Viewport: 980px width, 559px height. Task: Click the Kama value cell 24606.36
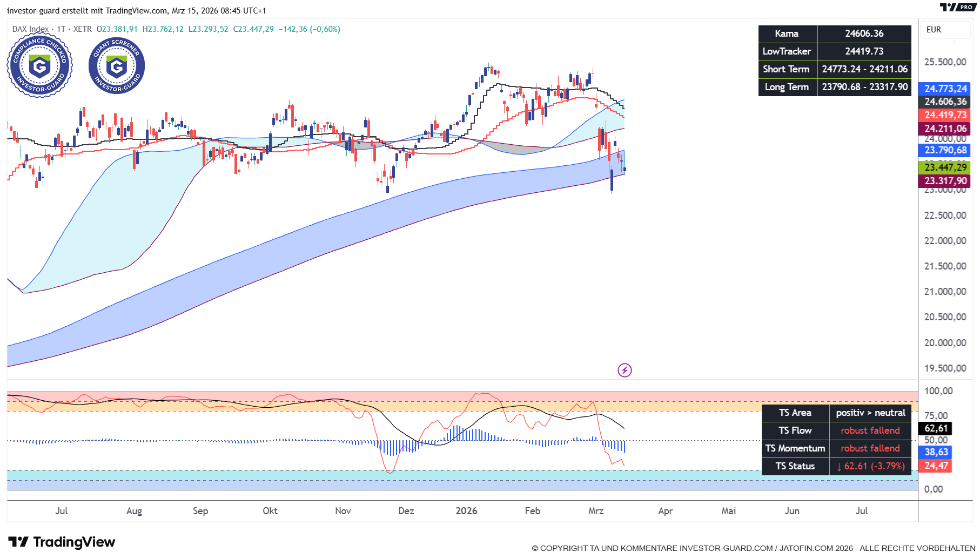point(864,33)
